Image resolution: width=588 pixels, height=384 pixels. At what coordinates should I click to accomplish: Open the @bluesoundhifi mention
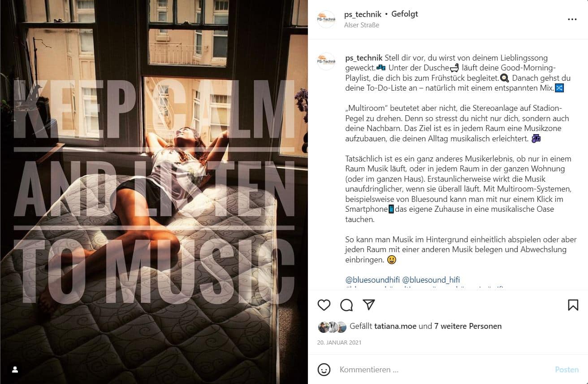(372, 280)
